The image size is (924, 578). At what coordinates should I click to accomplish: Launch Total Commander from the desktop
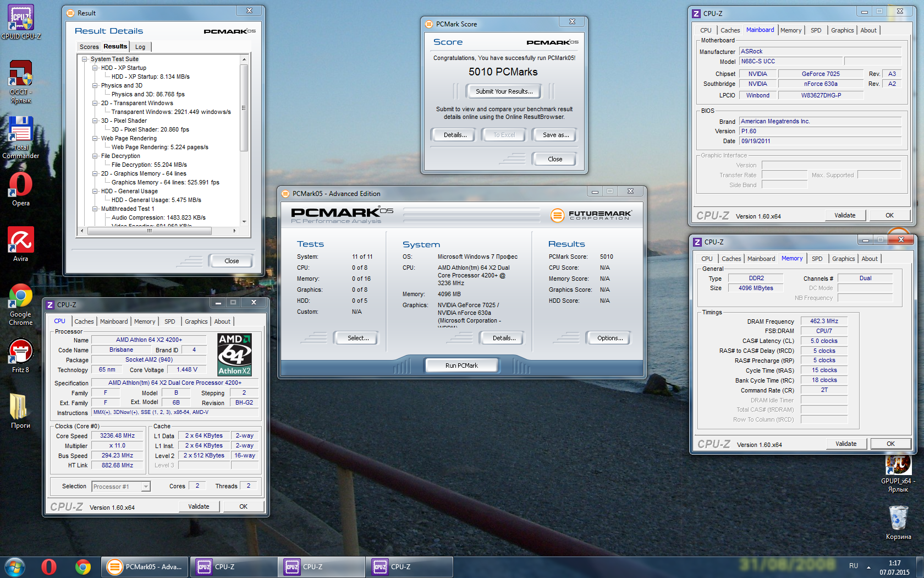[21, 138]
